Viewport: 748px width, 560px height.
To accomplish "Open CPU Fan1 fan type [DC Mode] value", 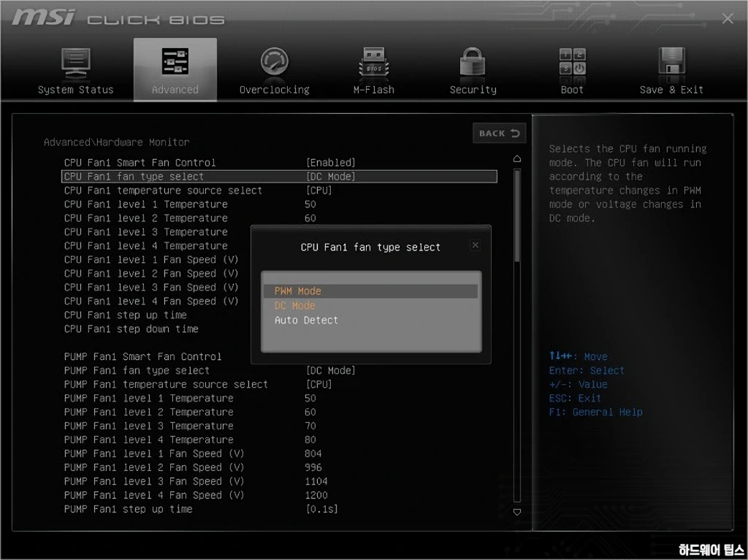I will pos(331,177).
